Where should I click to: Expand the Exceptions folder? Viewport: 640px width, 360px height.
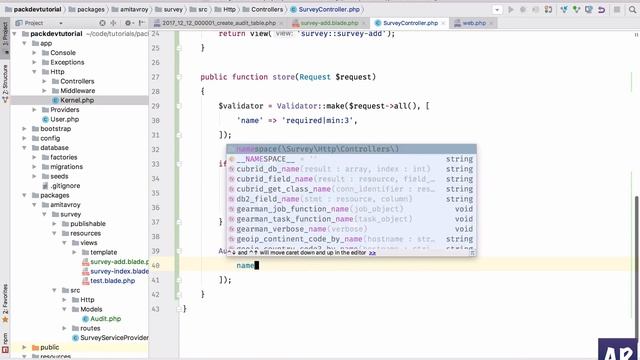(x=34, y=62)
